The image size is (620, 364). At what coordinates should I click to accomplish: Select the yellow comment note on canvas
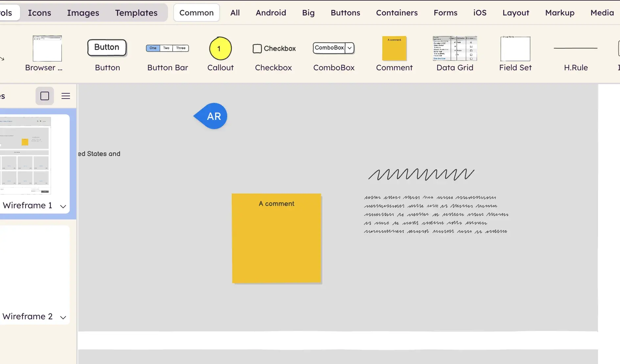pos(276,238)
